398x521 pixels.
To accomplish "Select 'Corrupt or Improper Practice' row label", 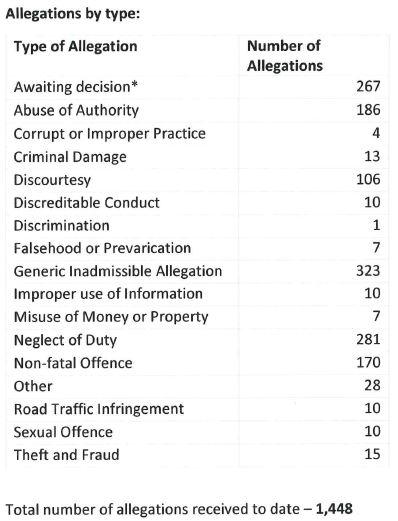I will coord(110,134).
